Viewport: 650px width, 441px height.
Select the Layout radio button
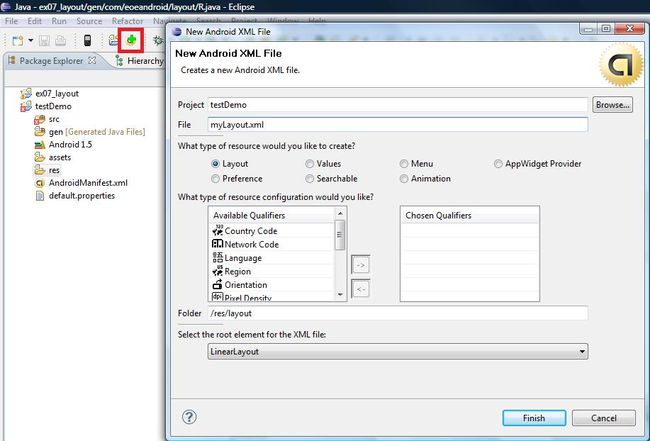[215, 164]
